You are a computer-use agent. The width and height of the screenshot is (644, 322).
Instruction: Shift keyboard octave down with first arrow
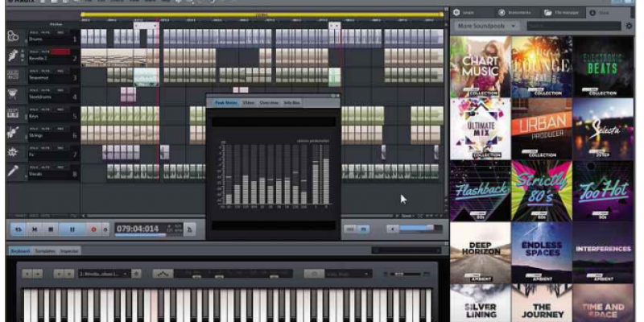coord(27,274)
